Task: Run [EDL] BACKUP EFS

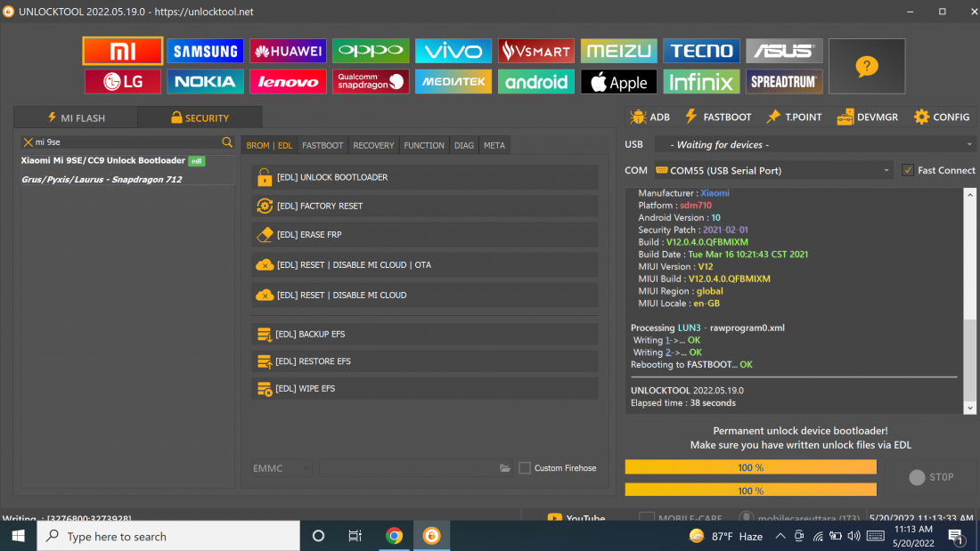Action: [425, 334]
